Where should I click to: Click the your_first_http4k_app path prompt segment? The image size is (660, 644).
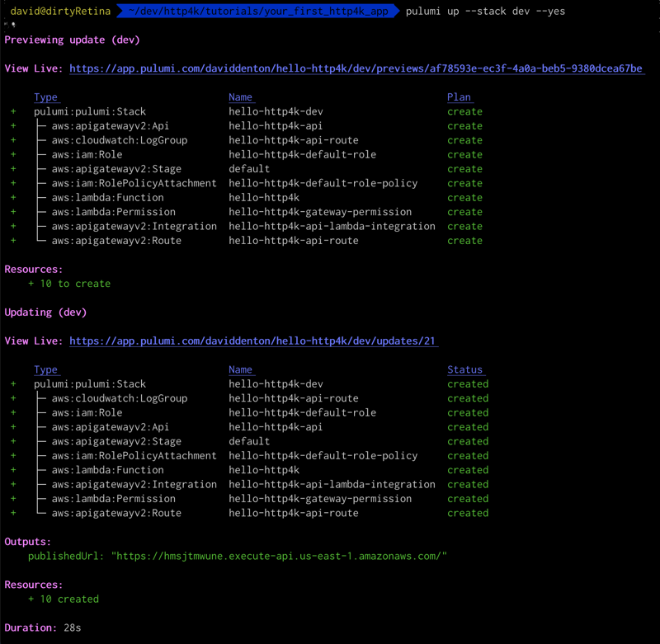point(257,12)
